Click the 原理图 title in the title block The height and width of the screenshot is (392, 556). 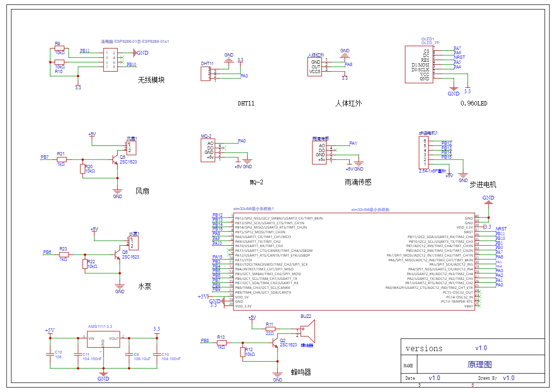click(479, 365)
